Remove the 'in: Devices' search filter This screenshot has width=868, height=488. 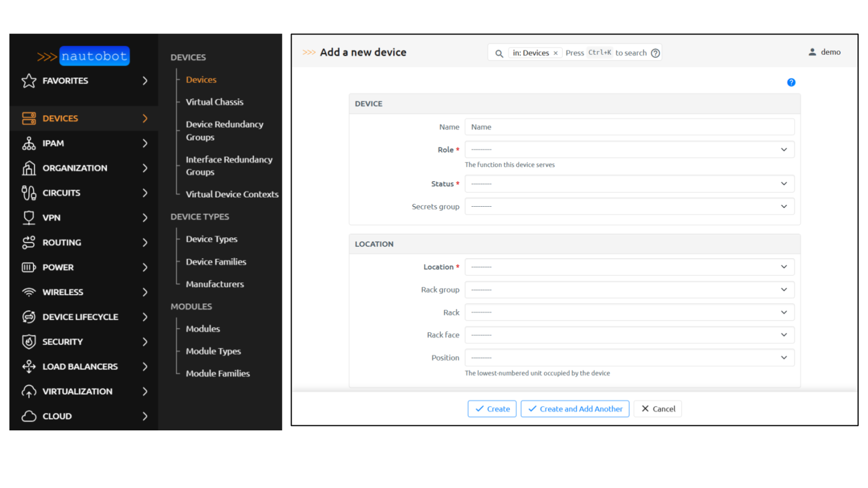coord(555,53)
